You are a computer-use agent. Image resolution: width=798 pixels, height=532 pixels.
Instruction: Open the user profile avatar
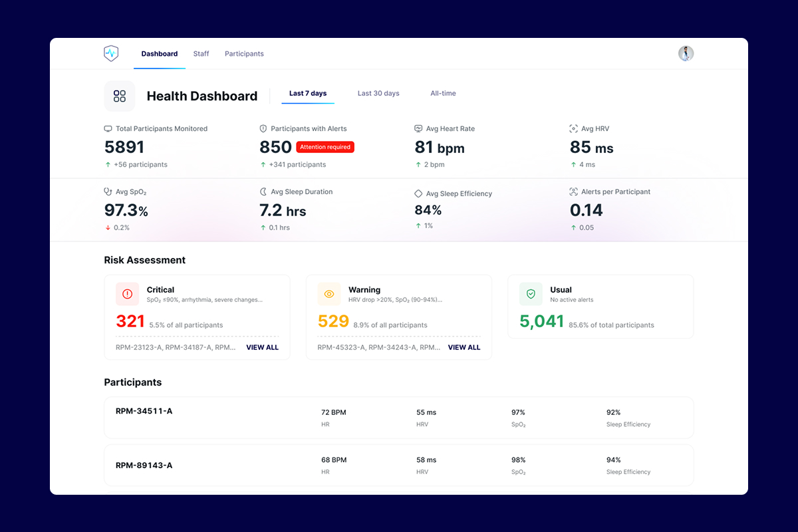coord(686,54)
